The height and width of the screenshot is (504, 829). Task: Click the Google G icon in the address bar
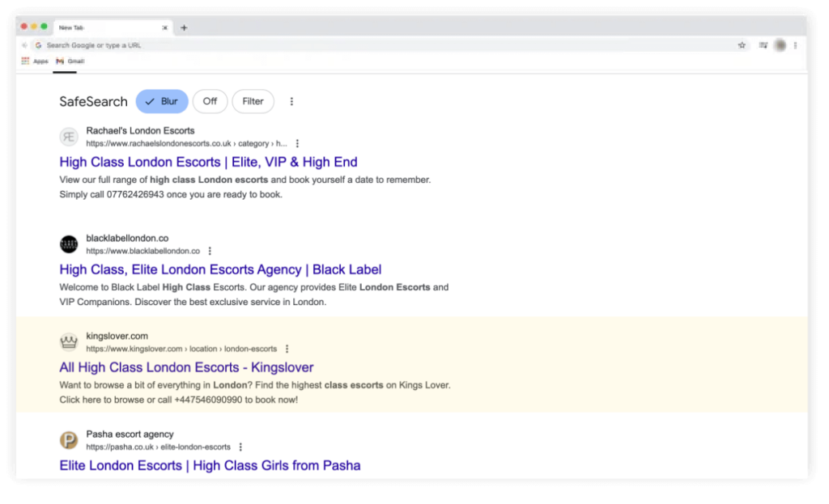(38, 45)
